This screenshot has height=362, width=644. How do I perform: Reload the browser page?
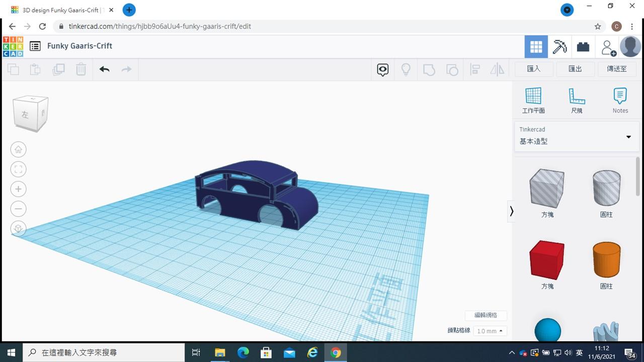(42, 26)
